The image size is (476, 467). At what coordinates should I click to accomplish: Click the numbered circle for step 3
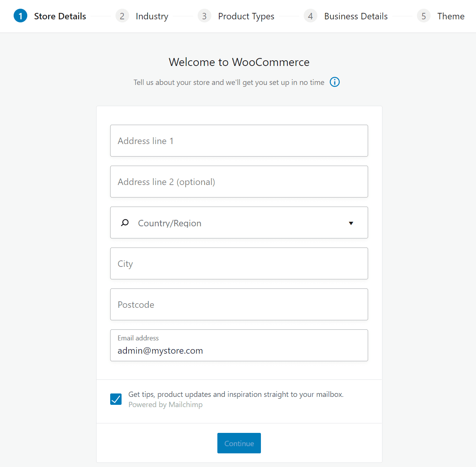coord(204,16)
